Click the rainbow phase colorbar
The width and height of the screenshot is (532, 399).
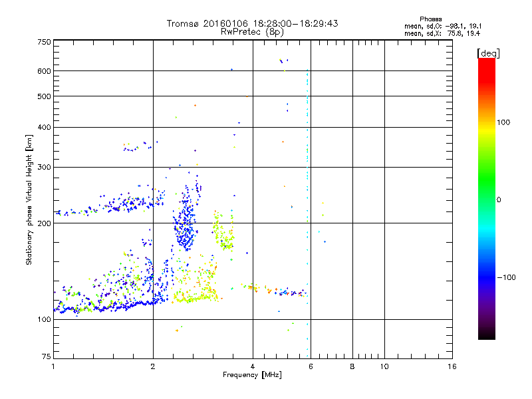click(x=487, y=198)
